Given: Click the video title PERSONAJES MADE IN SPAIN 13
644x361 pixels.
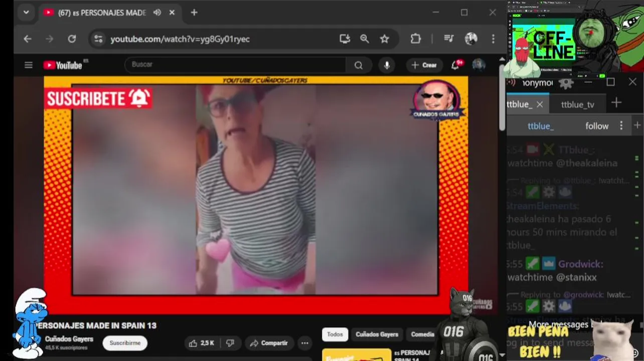Looking at the screenshot, I should pos(95,325).
